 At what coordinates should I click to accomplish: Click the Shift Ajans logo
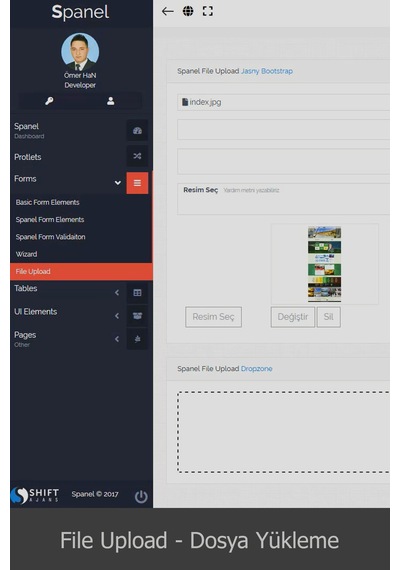click(35, 495)
